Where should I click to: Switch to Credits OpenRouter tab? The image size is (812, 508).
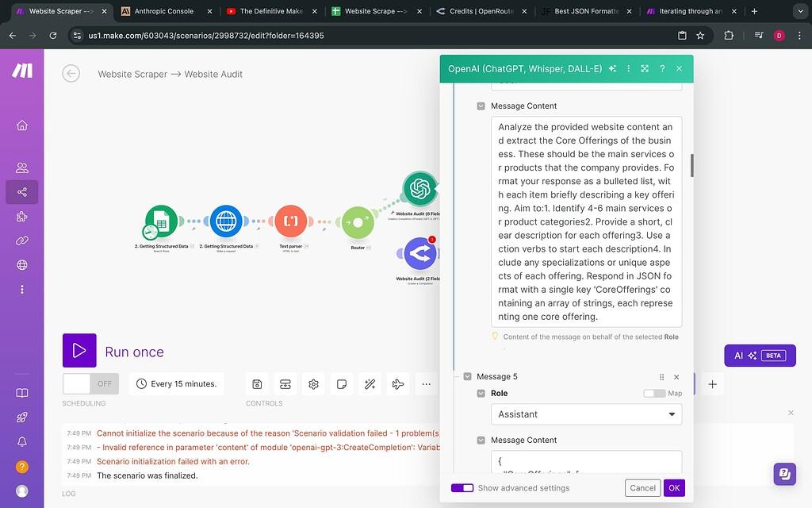[481, 11]
